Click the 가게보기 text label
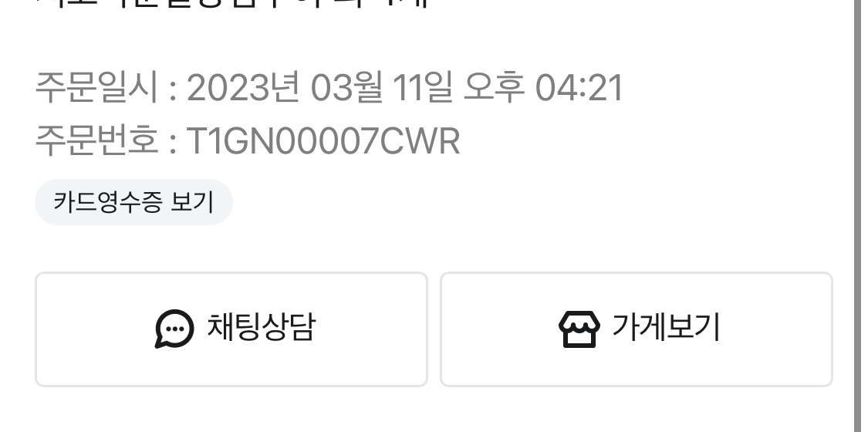Viewport: 868px width, 432px height. (x=666, y=327)
